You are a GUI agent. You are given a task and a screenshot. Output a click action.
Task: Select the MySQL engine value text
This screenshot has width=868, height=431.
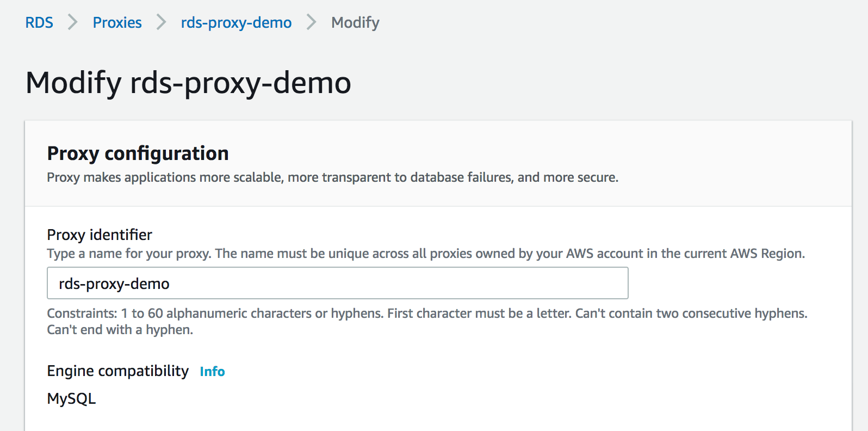click(x=71, y=398)
